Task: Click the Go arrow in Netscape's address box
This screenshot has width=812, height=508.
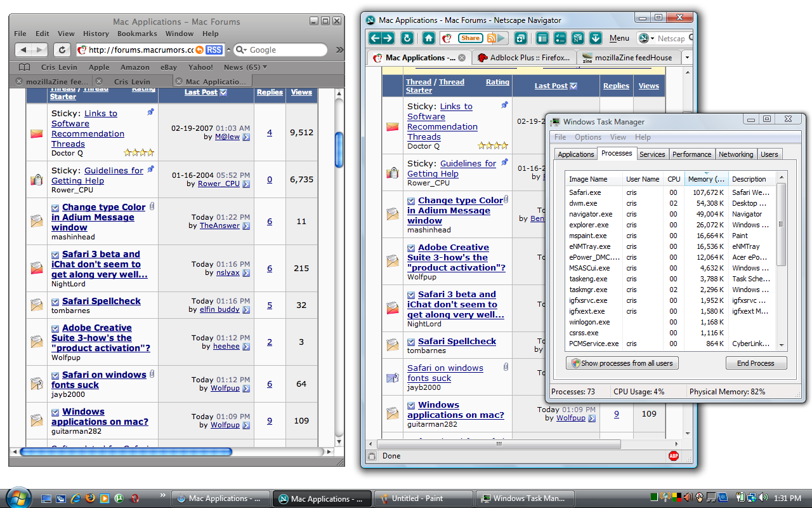Action: (x=501, y=38)
